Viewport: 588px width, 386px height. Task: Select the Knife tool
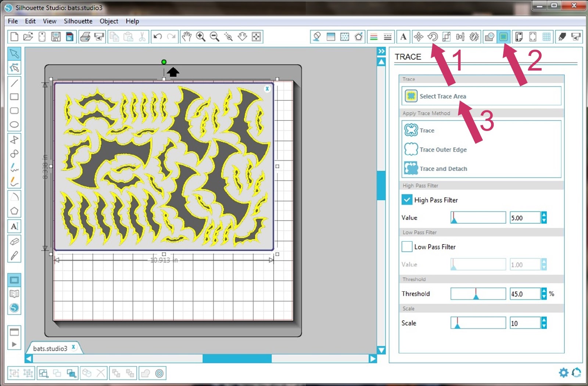(x=14, y=256)
